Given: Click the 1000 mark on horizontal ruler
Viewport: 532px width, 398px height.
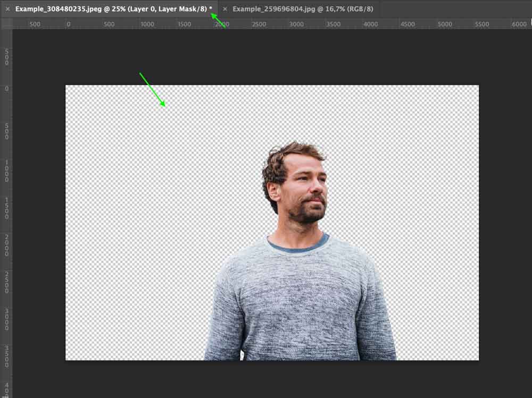Looking at the screenshot, I should (147, 24).
